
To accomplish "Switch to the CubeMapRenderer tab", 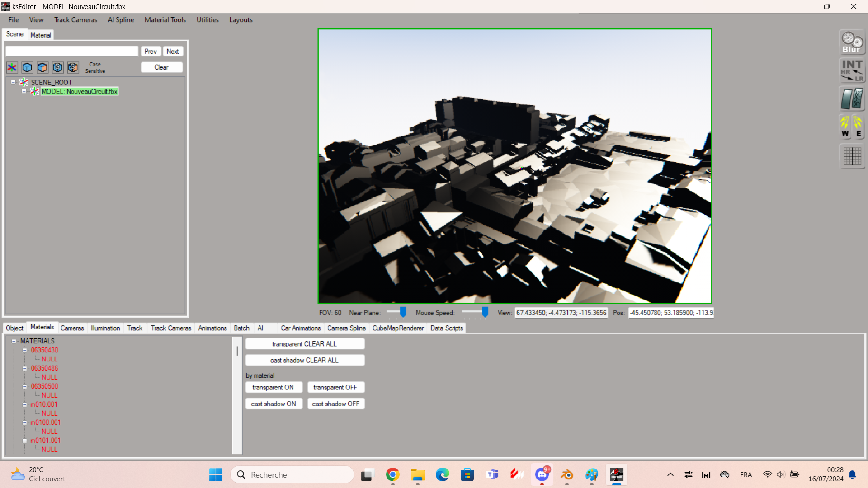I will (x=398, y=328).
